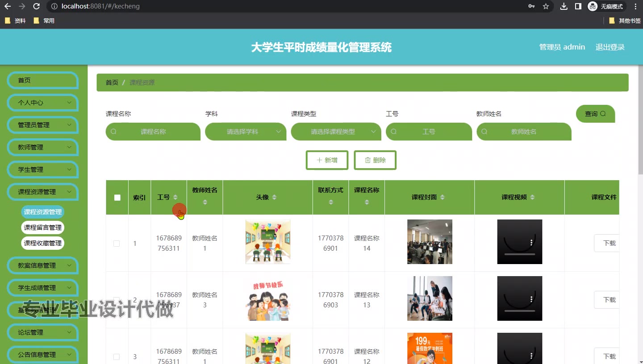
Task: Open video options dots in row 1
Action: [531, 243]
